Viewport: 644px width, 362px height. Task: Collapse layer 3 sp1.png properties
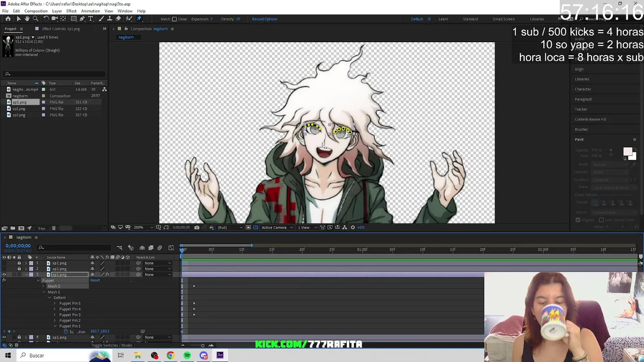click(x=26, y=275)
